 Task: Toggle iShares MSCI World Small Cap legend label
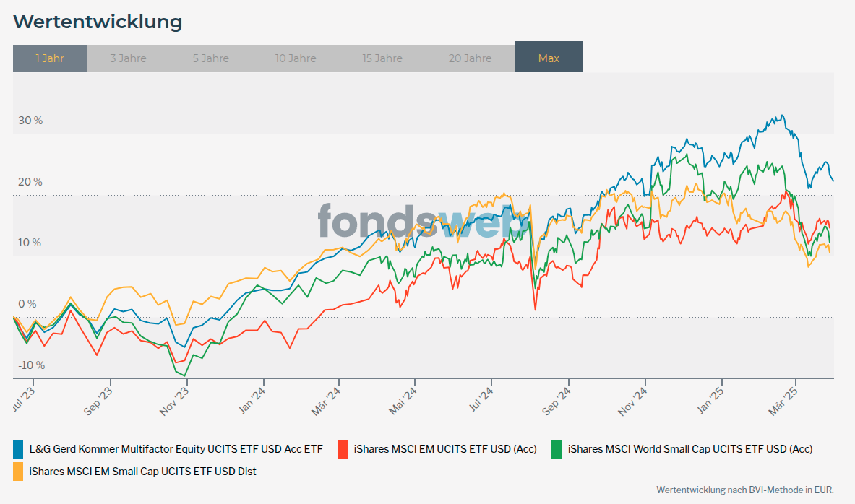pyautogui.click(x=690, y=449)
